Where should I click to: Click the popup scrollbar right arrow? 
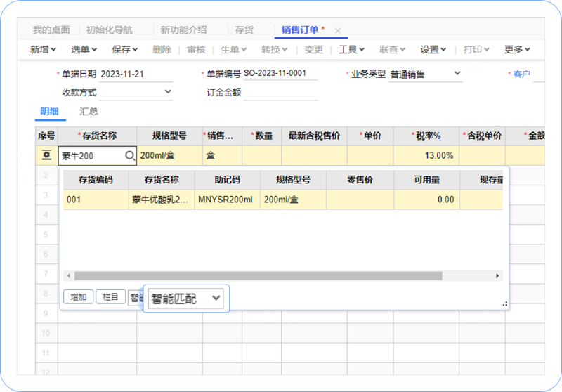pyautogui.click(x=497, y=276)
